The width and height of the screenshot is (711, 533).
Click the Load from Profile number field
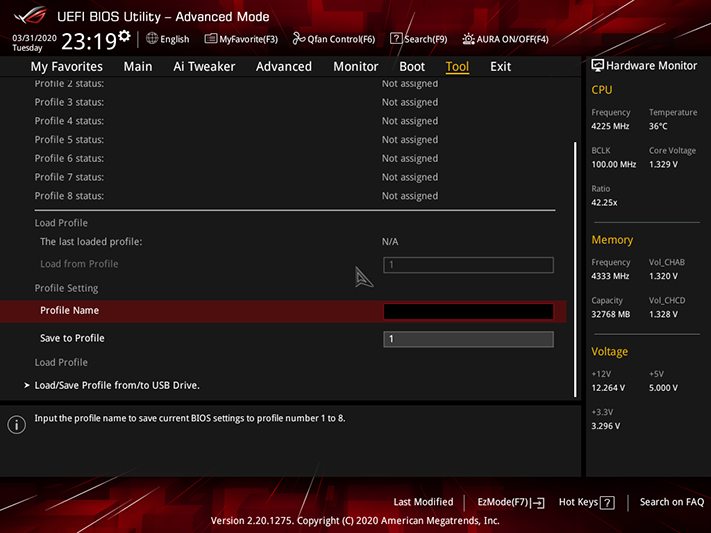click(468, 265)
